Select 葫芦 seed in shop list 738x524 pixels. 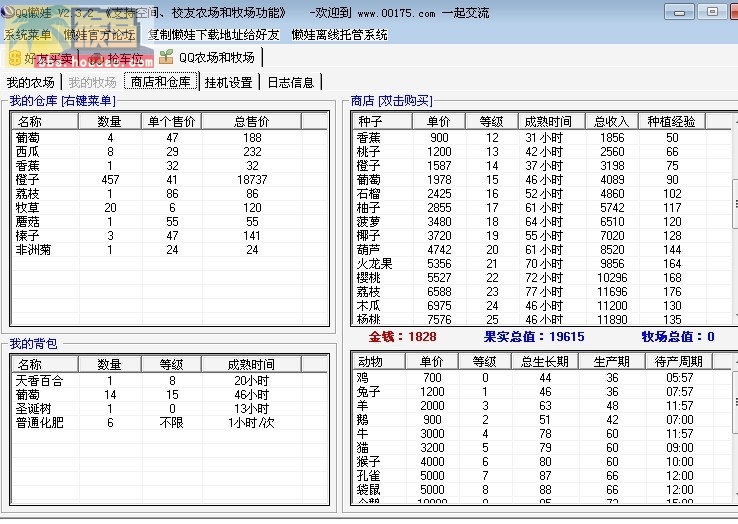point(541,250)
